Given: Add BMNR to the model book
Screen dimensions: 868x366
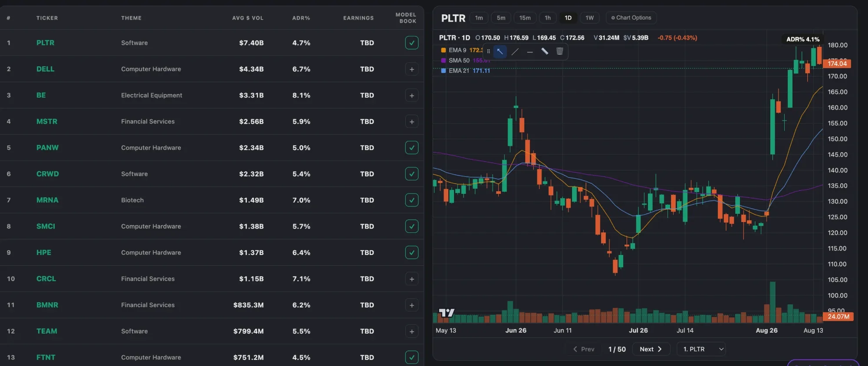Looking at the screenshot, I should (412, 305).
